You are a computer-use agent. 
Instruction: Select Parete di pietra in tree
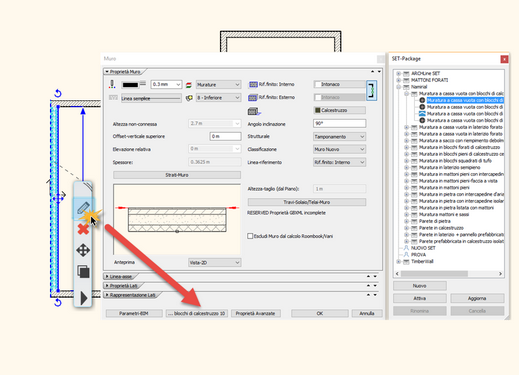click(x=434, y=221)
